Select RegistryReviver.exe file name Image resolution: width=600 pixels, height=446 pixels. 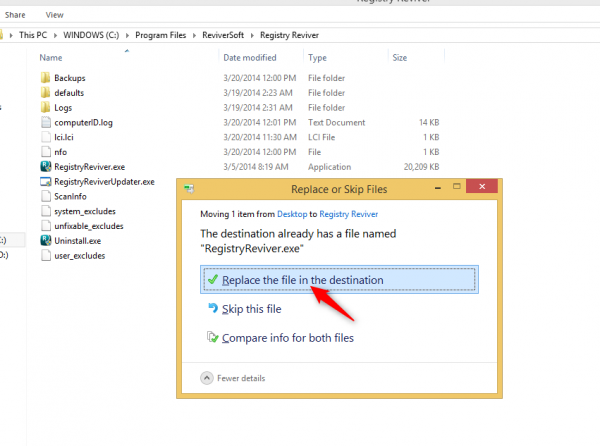point(90,167)
